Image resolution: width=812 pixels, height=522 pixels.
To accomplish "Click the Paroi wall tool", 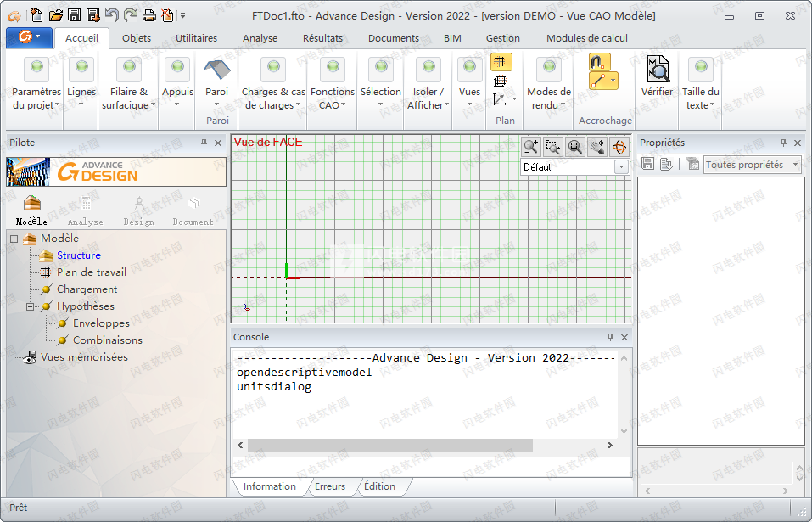I will [217, 71].
